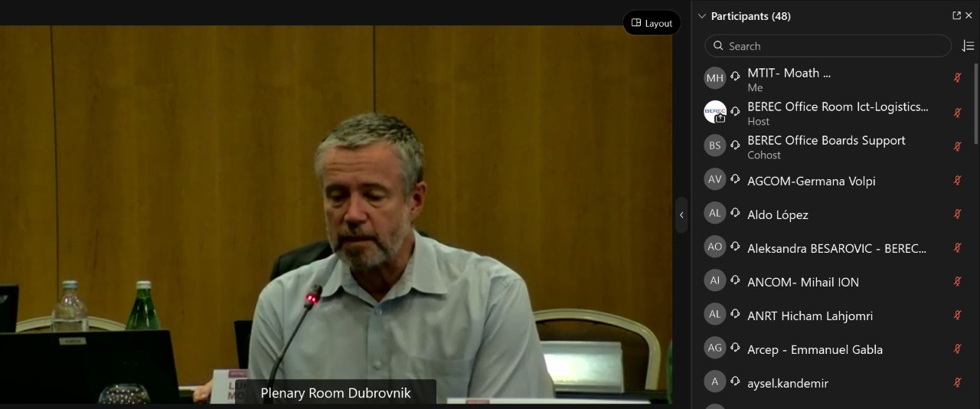The image size is (980, 409).
Task: Close the Participants panel
Action: click(969, 15)
